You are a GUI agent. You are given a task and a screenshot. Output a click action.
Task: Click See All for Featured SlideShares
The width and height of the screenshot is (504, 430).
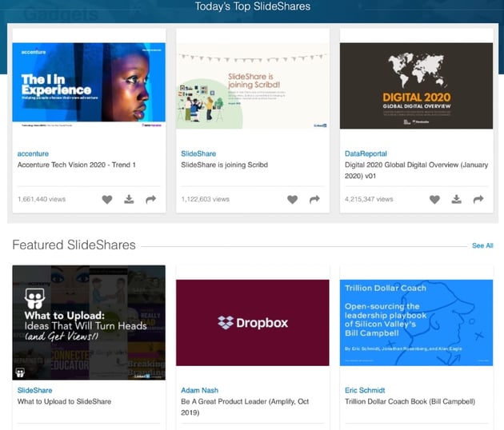pos(482,245)
